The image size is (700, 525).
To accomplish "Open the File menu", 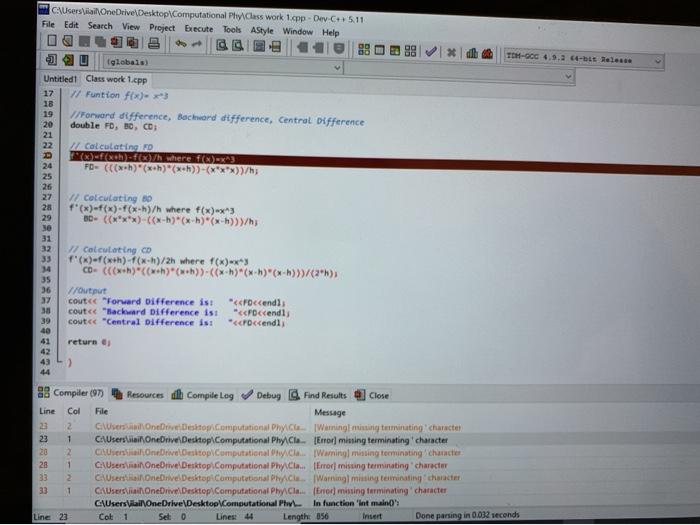I will [48, 24].
